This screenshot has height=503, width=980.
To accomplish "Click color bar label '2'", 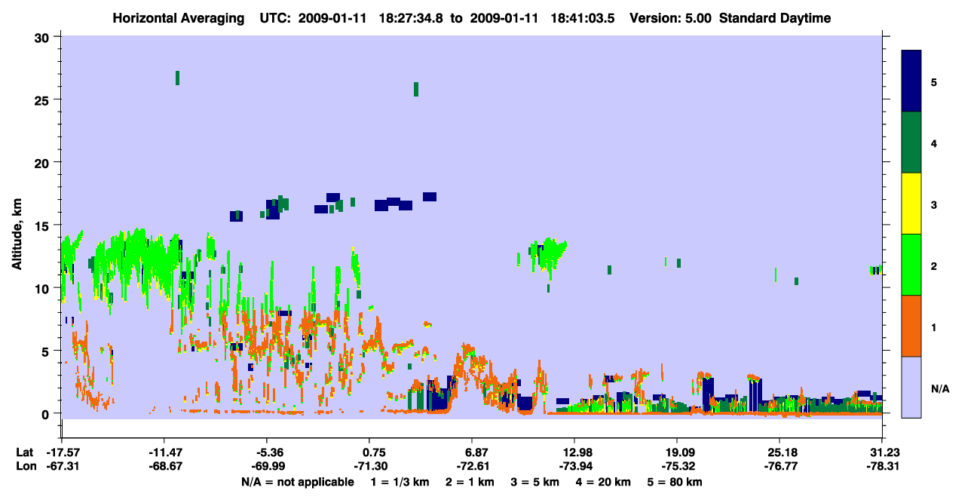I will pos(933,265).
